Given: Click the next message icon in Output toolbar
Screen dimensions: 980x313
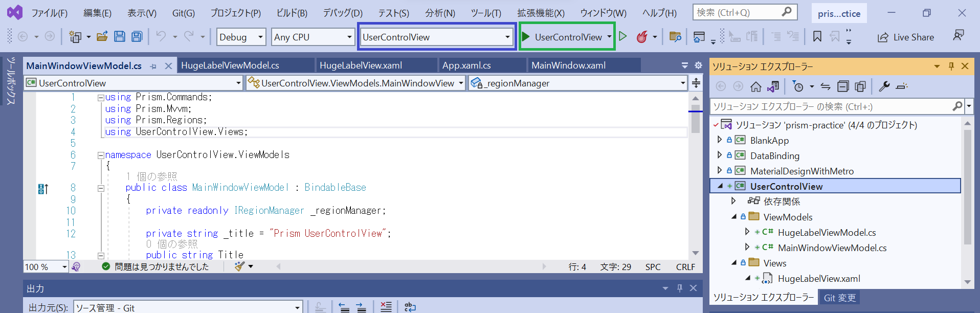Looking at the screenshot, I should [361, 307].
